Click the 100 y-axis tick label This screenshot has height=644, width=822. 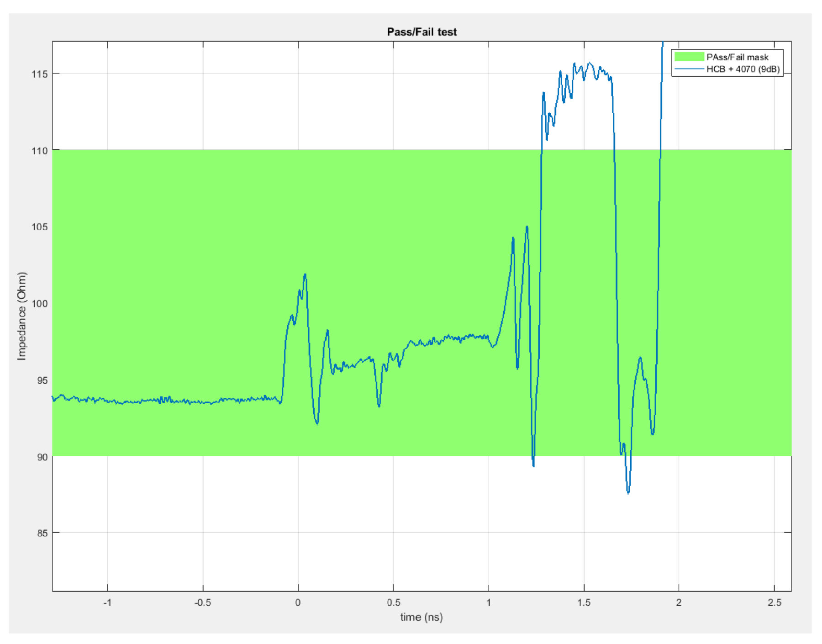tap(39, 304)
